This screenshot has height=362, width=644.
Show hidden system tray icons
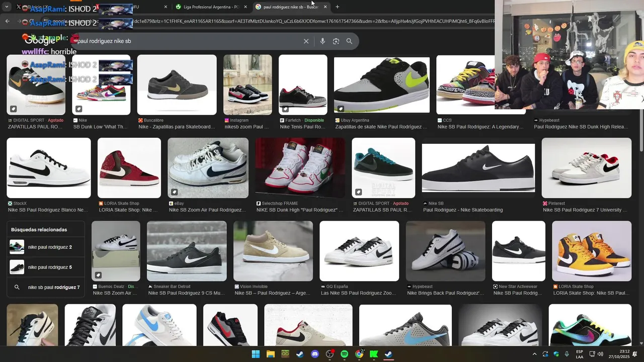coord(534,354)
